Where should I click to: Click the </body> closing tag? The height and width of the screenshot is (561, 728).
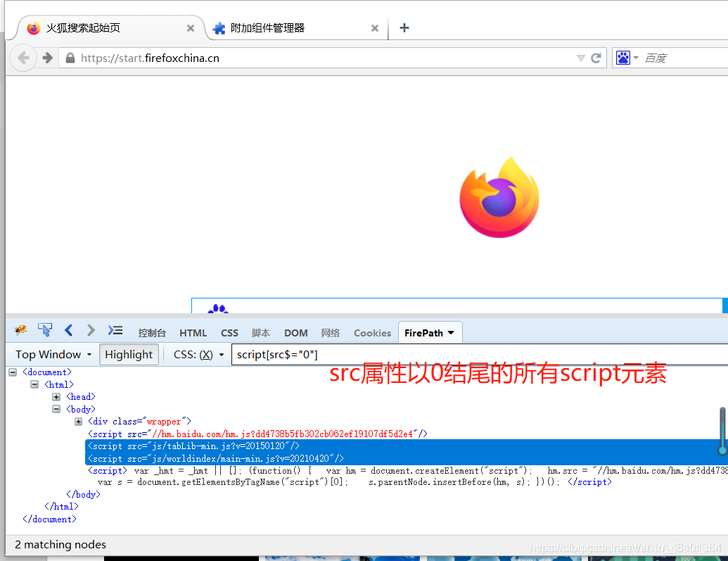tap(83, 495)
